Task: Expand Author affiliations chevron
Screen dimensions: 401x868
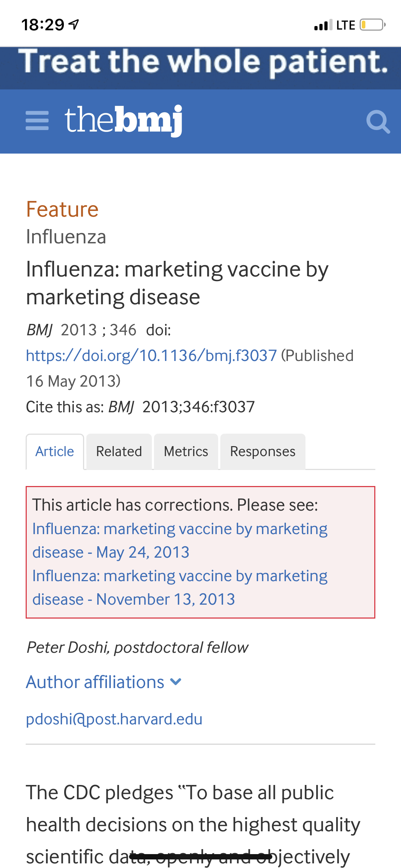Action: tap(176, 682)
